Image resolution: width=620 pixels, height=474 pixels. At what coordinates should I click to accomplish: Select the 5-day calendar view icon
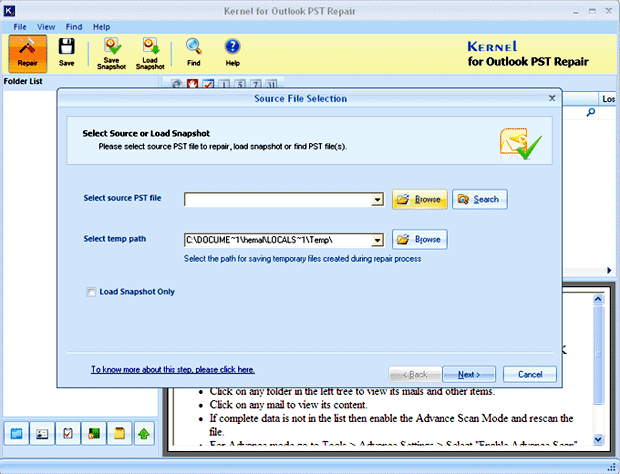tap(240, 84)
